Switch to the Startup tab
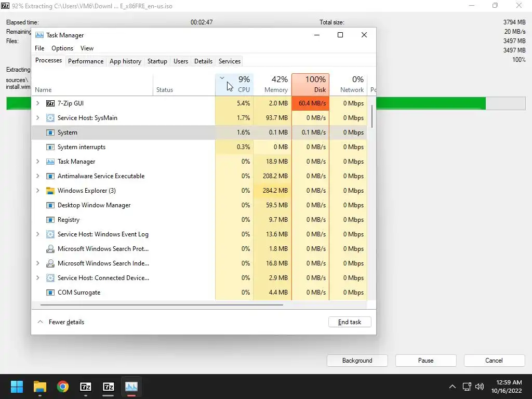This screenshot has height=399, width=532. click(x=157, y=61)
